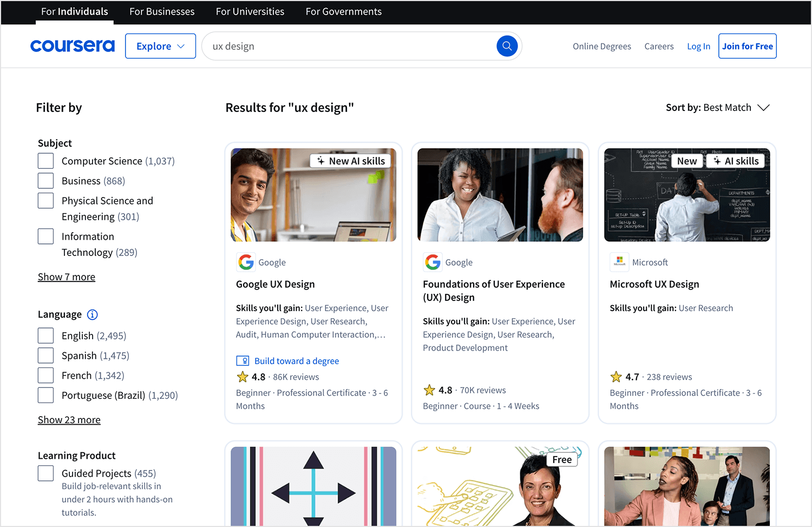Click the 238 reviews text
812x527 pixels.
pos(670,377)
